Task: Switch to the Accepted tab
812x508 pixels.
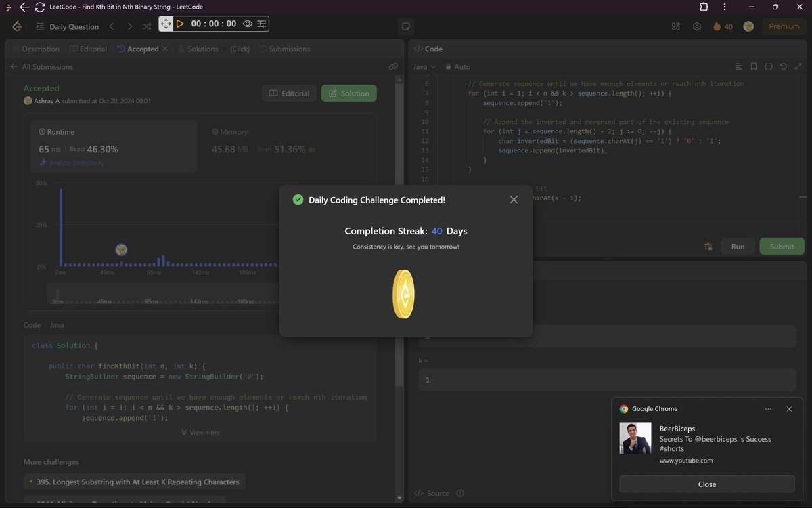Action: coord(138,49)
